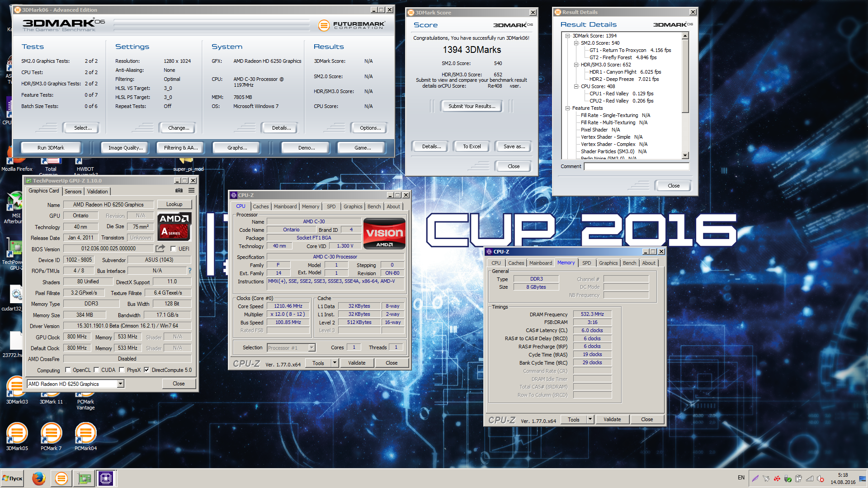Screen dimensions: 868x488
Task: Click Filtering & AA button
Action: [181, 148]
